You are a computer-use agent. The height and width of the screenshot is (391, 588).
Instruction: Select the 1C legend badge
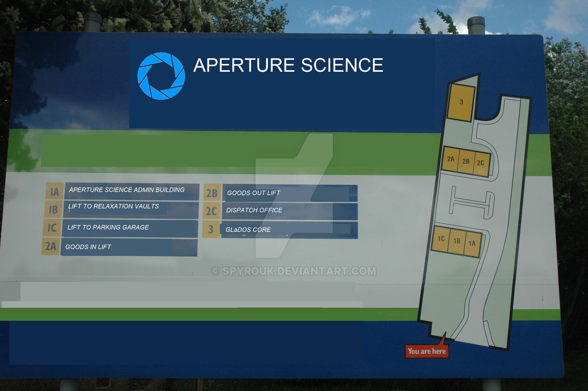(52, 227)
